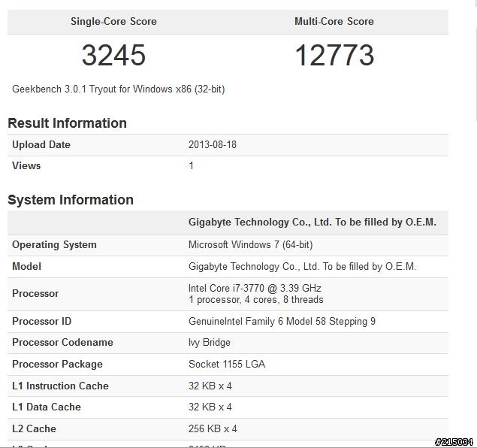The width and height of the screenshot is (477, 448).
Task: Select GenuineIntel Family 6 Model 58 value
Action: click(282, 322)
